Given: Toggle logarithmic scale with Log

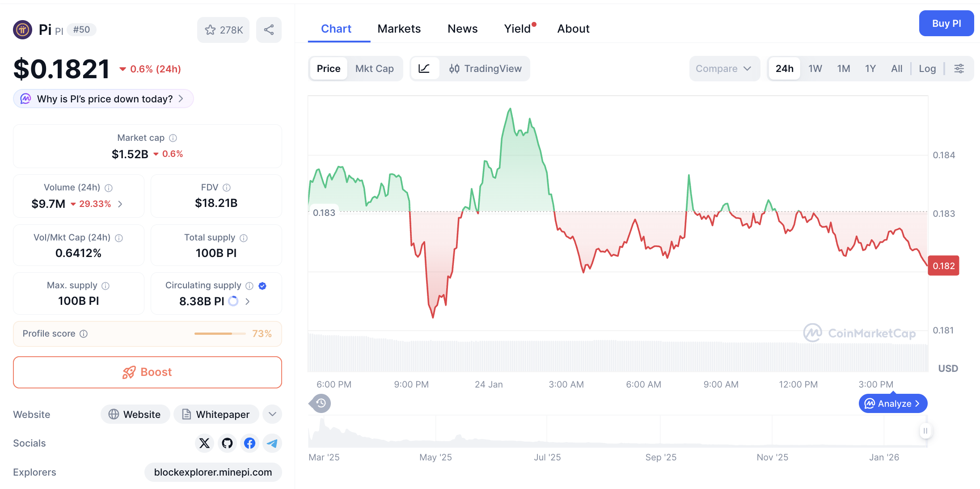Looking at the screenshot, I should click(x=927, y=68).
